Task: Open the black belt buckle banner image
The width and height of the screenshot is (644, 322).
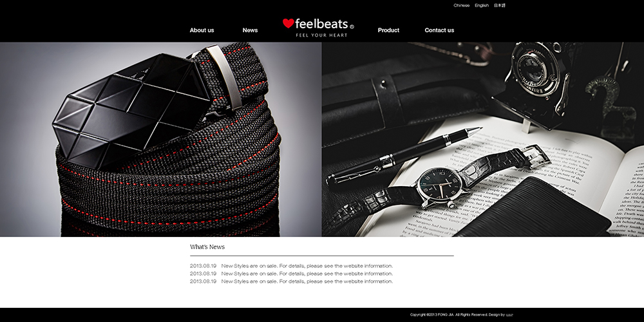Action: point(160,139)
